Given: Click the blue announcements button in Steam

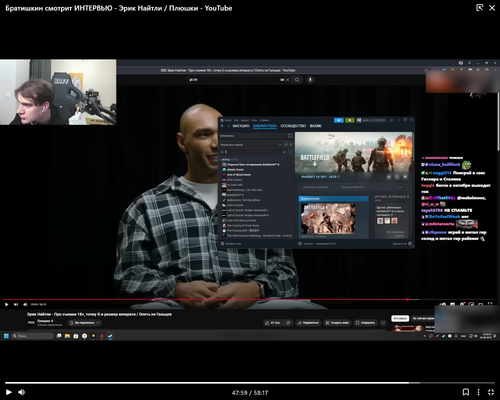Looking at the screenshot, I should [x=339, y=120].
